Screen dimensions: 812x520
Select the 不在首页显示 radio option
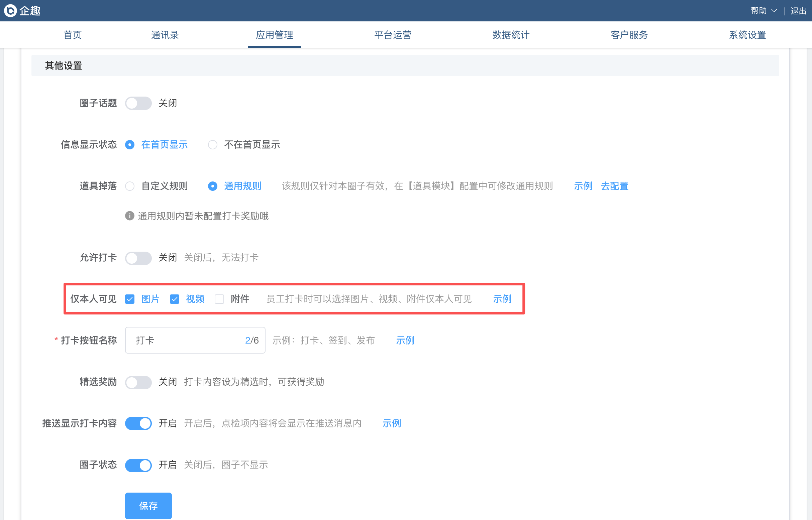tap(213, 145)
